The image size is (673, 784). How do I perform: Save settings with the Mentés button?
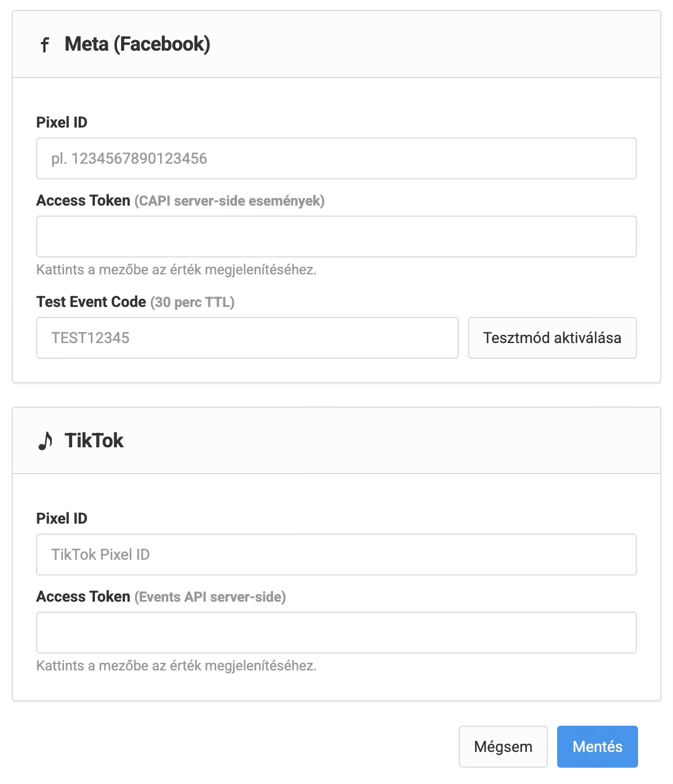click(x=597, y=747)
